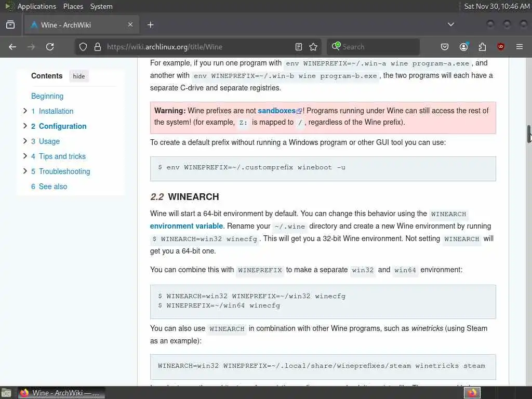This screenshot has width=532, height=399.
Task: Click the search engine icon in search box
Action: (336, 46)
